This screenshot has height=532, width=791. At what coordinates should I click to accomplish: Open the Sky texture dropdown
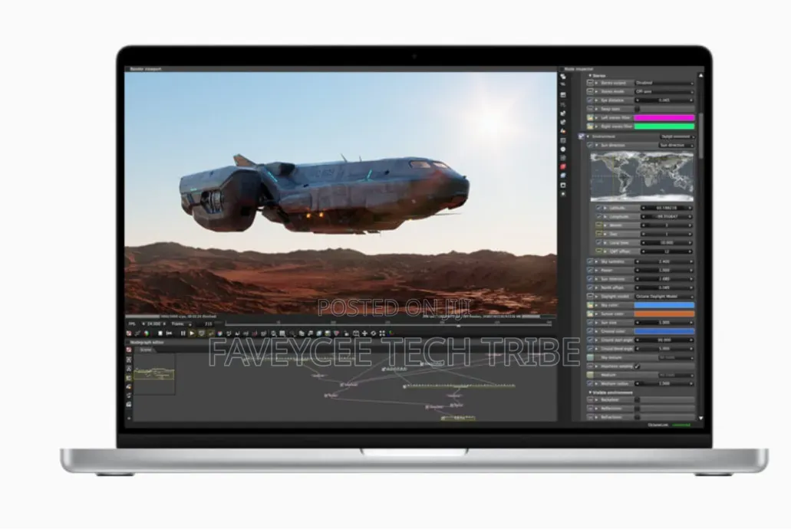[x=676, y=357]
